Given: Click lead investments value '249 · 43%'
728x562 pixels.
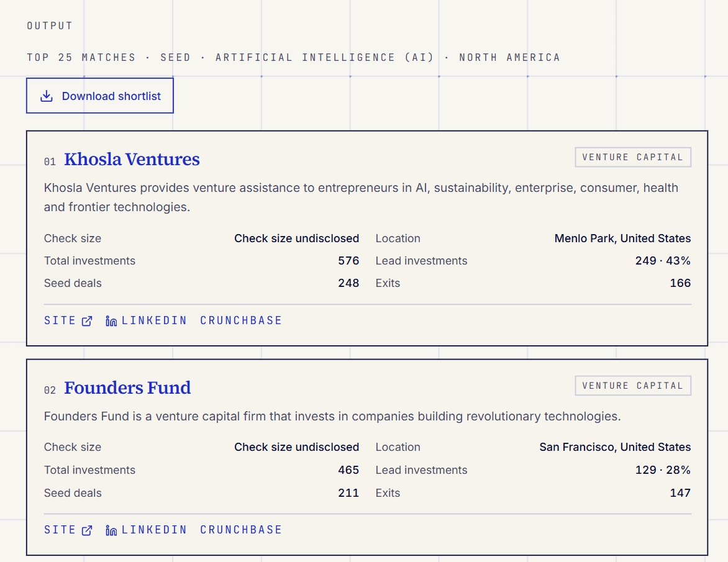Looking at the screenshot, I should pyautogui.click(x=663, y=261).
